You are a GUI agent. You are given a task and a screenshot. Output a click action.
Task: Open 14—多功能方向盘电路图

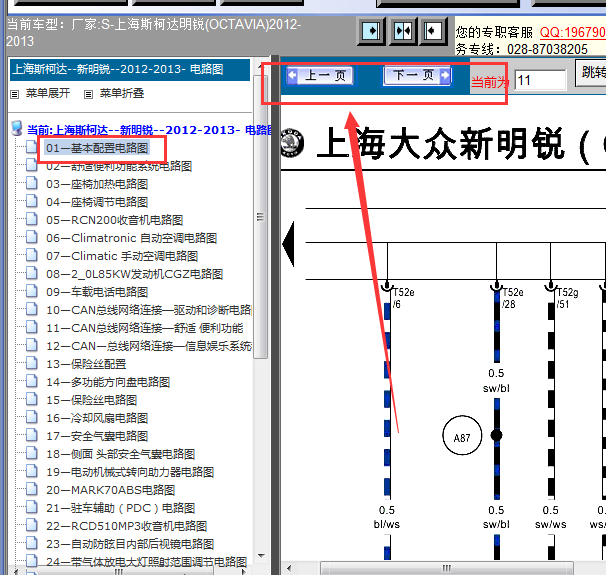click(x=108, y=382)
